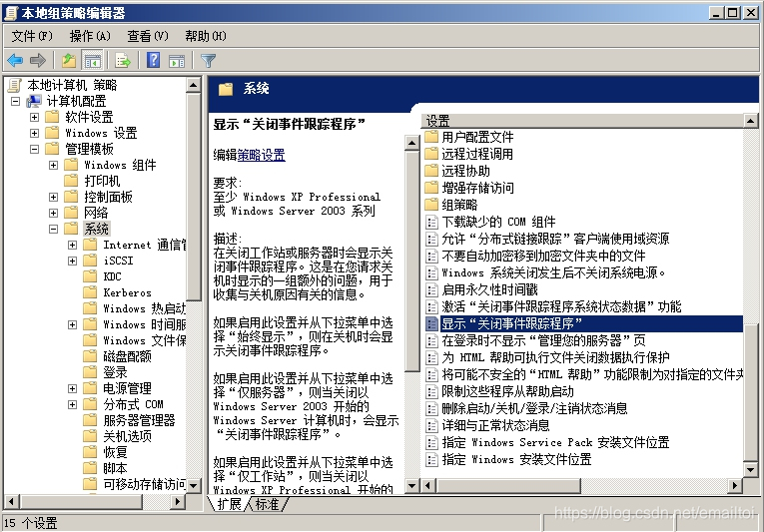The width and height of the screenshot is (764, 532).
Task: Expand the iSCSI tree node
Action: tap(72, 261)
